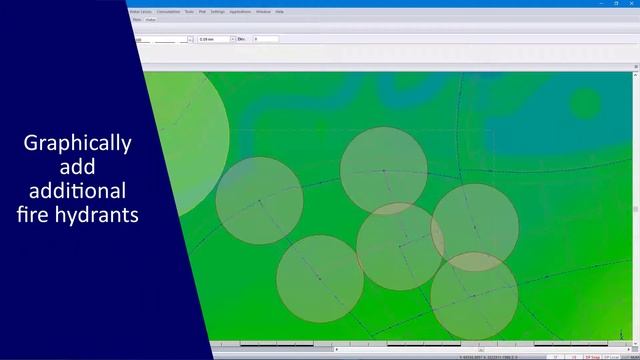Open the Tools menu
The height and width of the screenshot is (360, 640).
point(189,12)
